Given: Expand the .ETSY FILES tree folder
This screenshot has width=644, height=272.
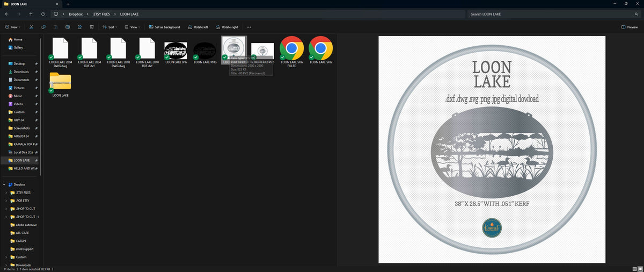Looking at the screenshot, I should tap(6, 192).
